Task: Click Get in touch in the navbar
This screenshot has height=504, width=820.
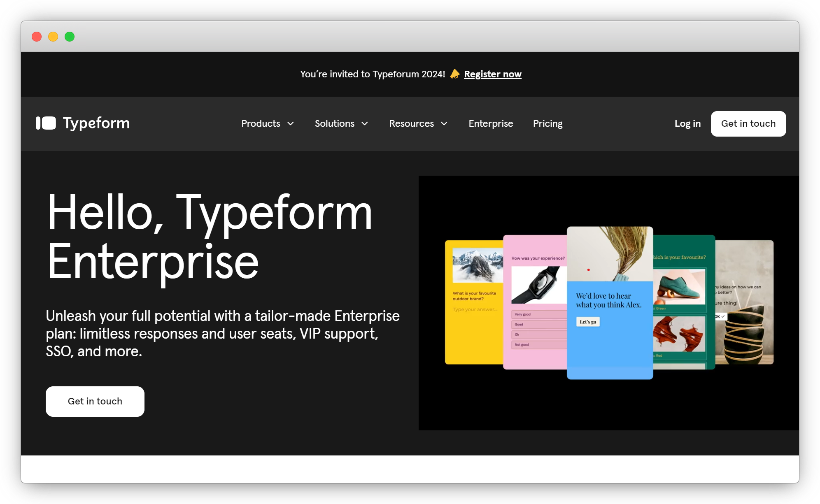Action: coord(748,123)
